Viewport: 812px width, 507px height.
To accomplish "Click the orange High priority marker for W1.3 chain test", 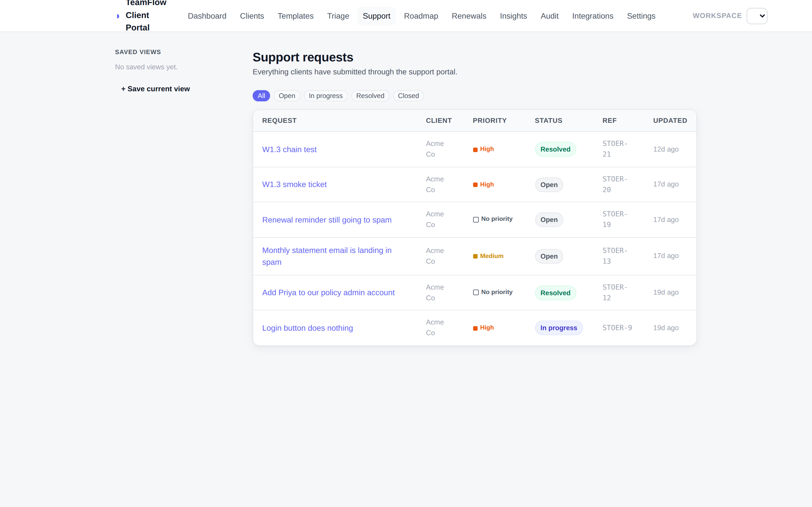I will pos(475,150).
